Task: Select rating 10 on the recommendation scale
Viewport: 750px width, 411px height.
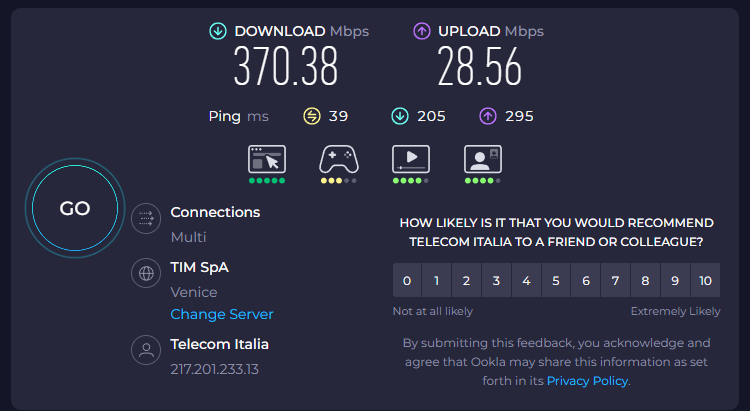Action: [706, 281]
